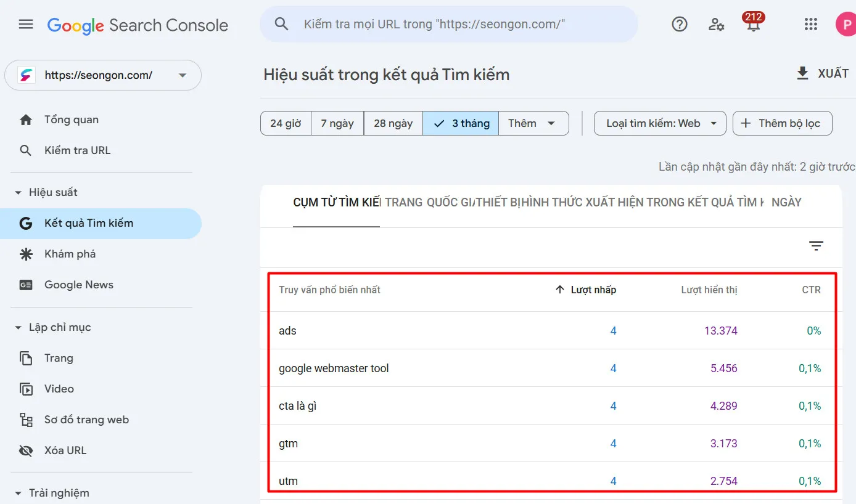Open the Google apps grid
This screenshot has height=504, width=856.
pos(810,24)
